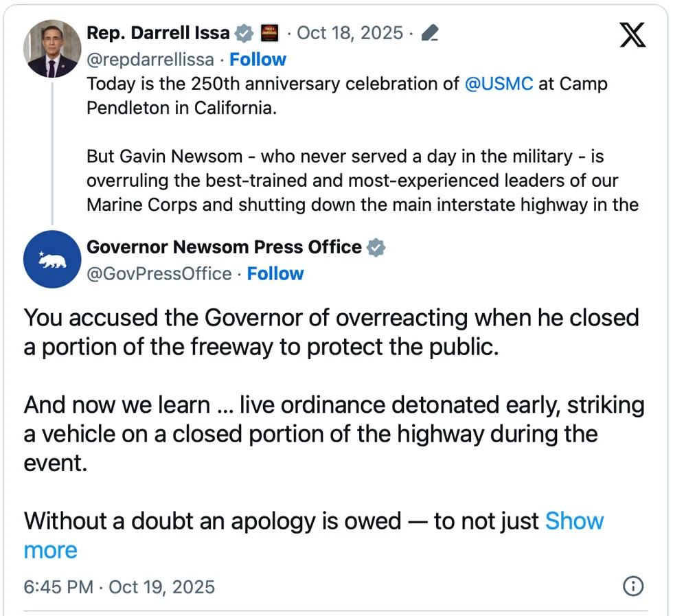Select the name Rep. Darrell Issa
Viewport: 673px width, 616px height.
158,32
